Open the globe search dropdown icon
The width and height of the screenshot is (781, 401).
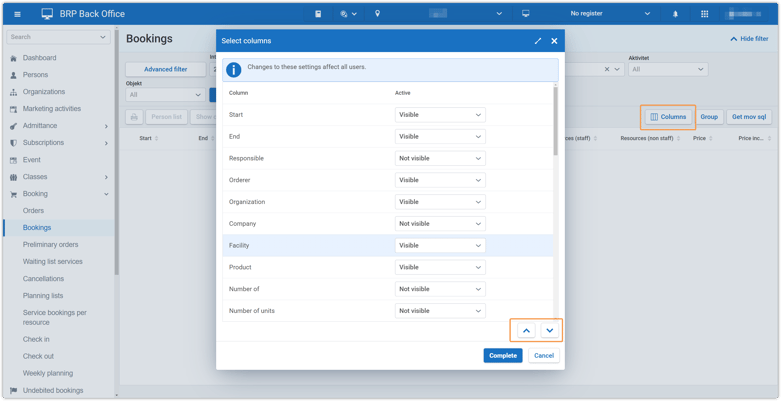point(349,14)
